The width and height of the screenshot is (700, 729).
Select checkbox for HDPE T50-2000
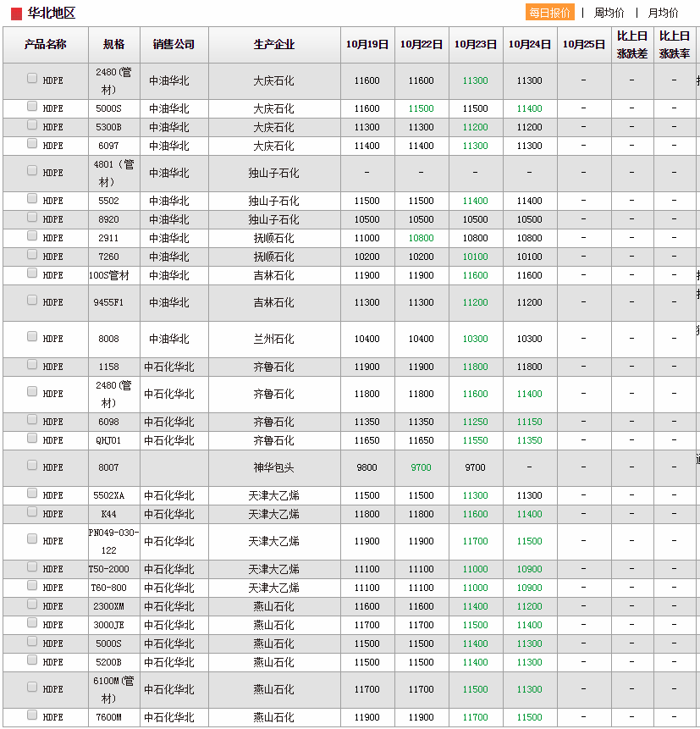pyautogui.click(x=32, y=566)
